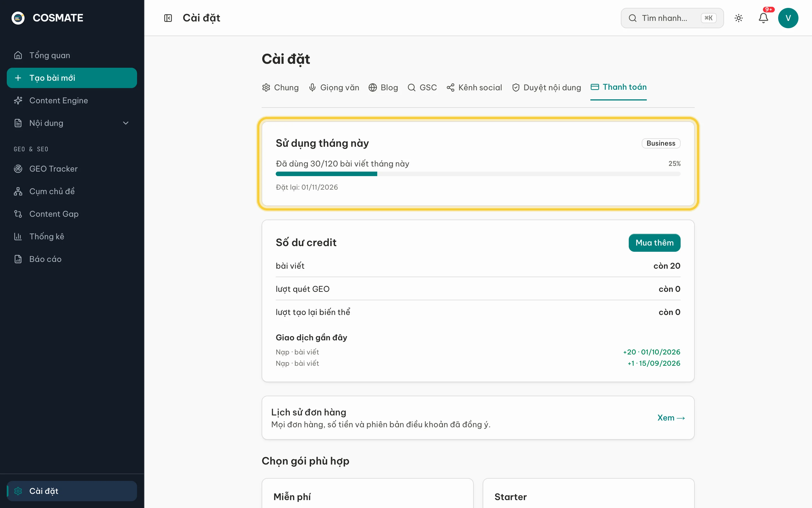This screenshot has height=508, width=812.
Task: Click Đặt lại: 01/11/2026 text
Action: point(307,187)
